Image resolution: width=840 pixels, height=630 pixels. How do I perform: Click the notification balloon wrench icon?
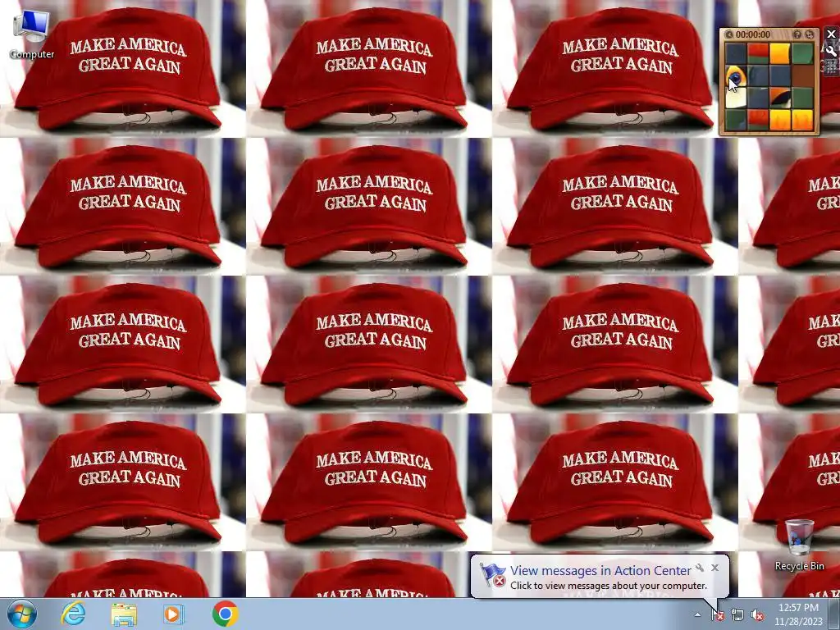coord(700,568)
